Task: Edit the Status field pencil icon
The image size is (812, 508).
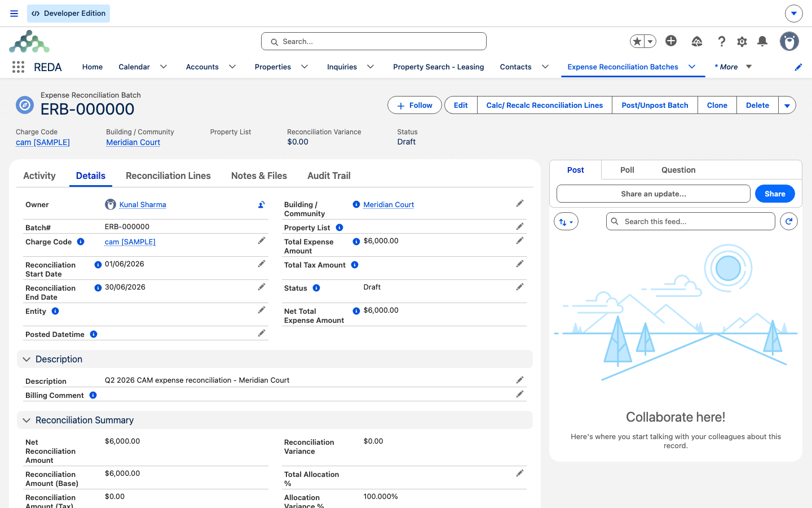Action: tap(520, 287)
